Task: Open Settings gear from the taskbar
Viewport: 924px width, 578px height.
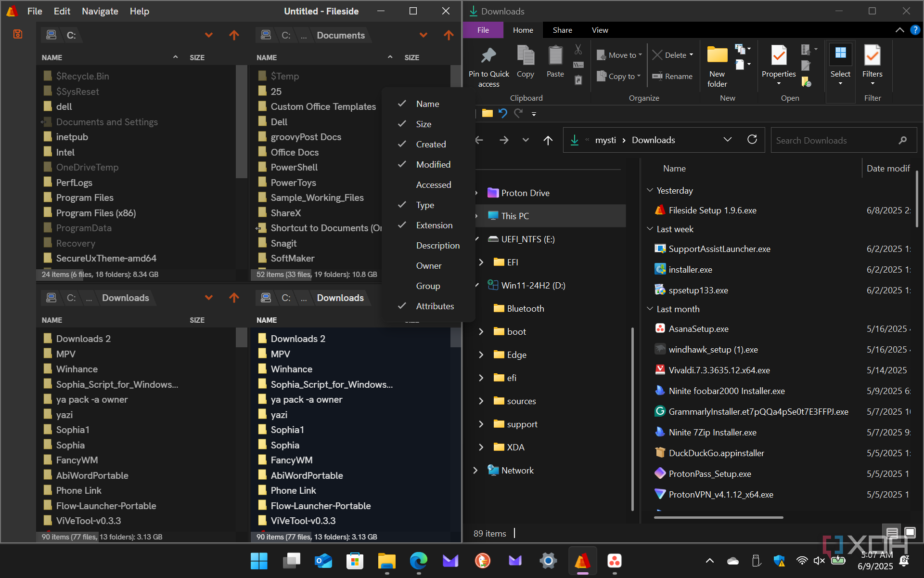Action: 548,561
